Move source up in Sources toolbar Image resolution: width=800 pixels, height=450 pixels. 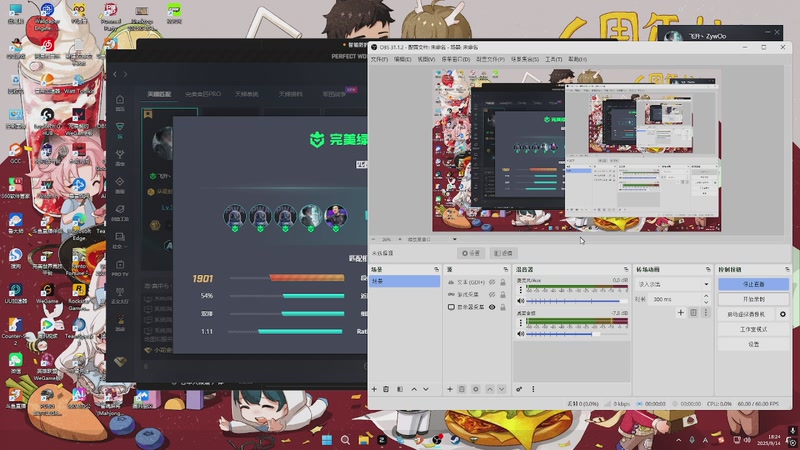click(489, 389)
